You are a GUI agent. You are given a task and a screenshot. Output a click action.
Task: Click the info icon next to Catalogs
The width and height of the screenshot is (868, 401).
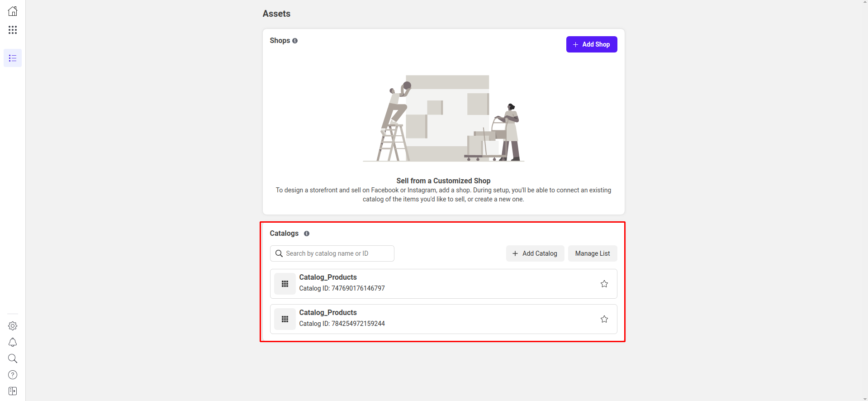point(307,234)
